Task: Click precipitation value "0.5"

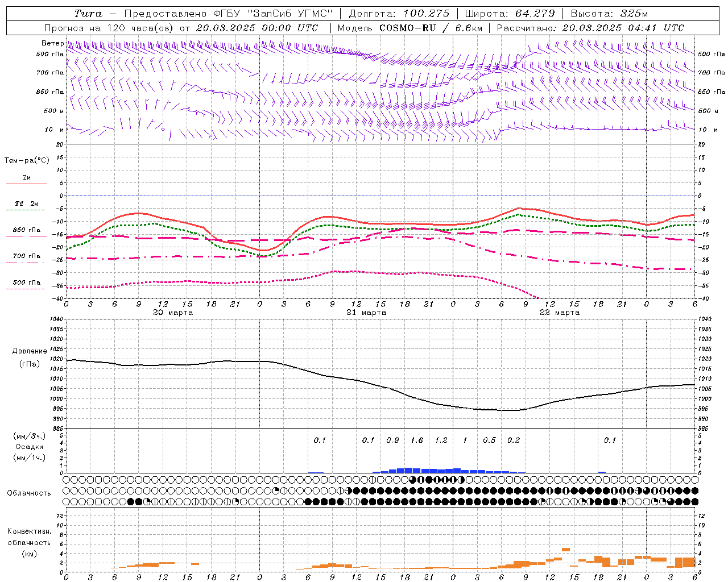Action: [489, 440]
